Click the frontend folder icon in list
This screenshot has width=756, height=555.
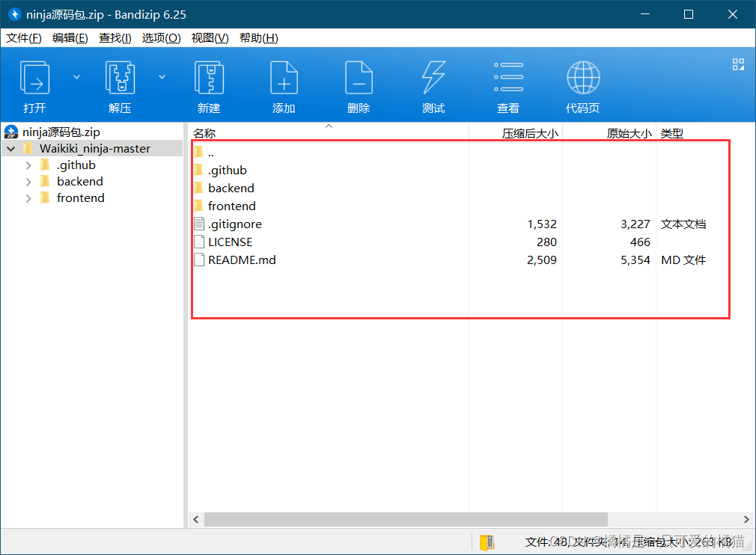(198, 206)
